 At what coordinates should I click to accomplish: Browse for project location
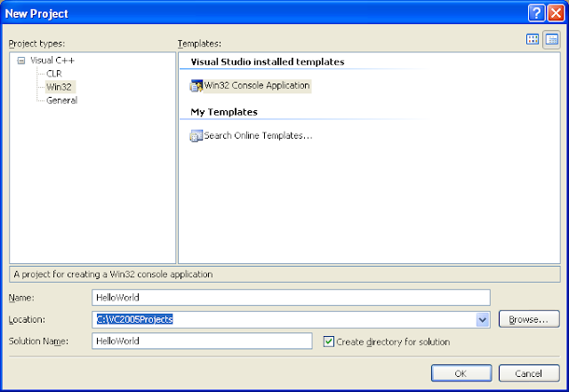coord(529,319)
